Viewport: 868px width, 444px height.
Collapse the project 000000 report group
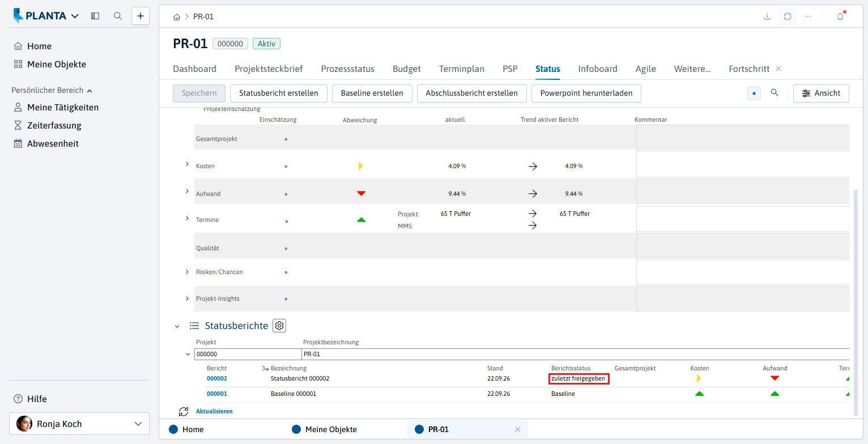(188, 355)
